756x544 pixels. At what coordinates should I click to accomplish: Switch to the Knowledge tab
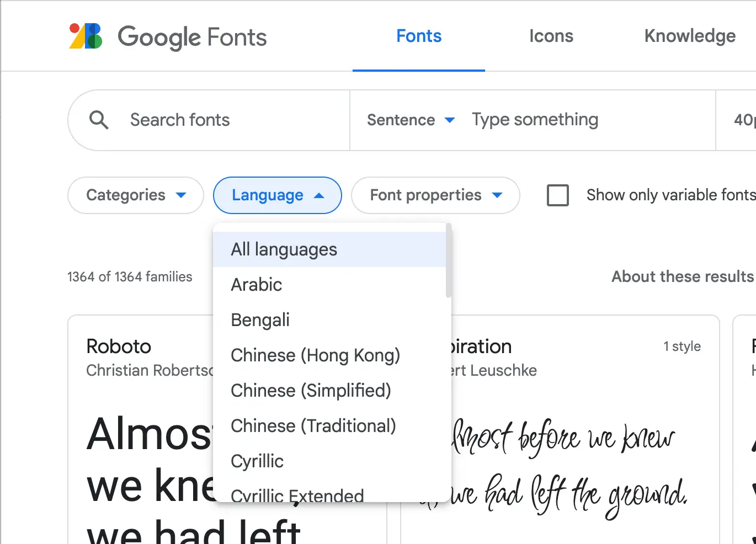689,36
